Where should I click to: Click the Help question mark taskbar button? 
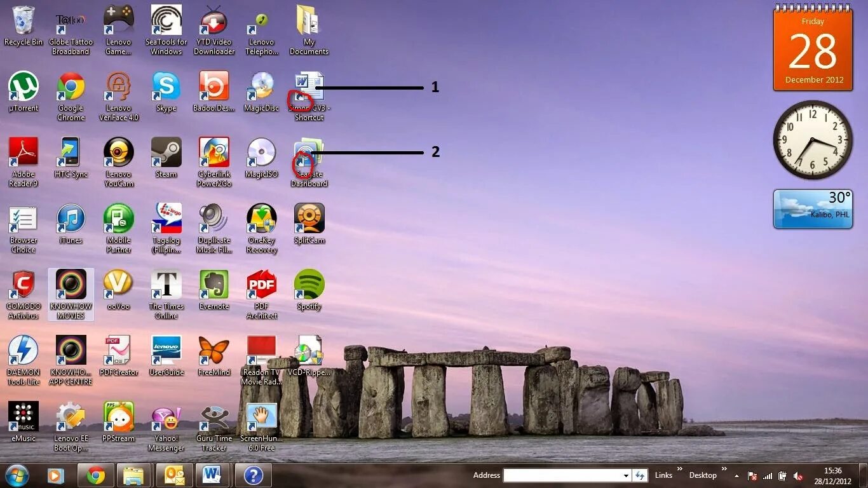[x=253, y=475]
